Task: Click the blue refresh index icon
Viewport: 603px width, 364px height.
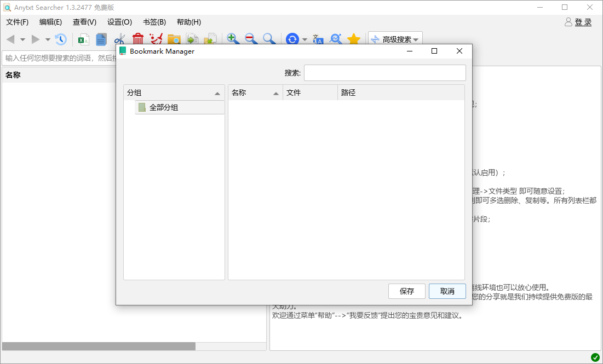Action: [x=292, y=39]
